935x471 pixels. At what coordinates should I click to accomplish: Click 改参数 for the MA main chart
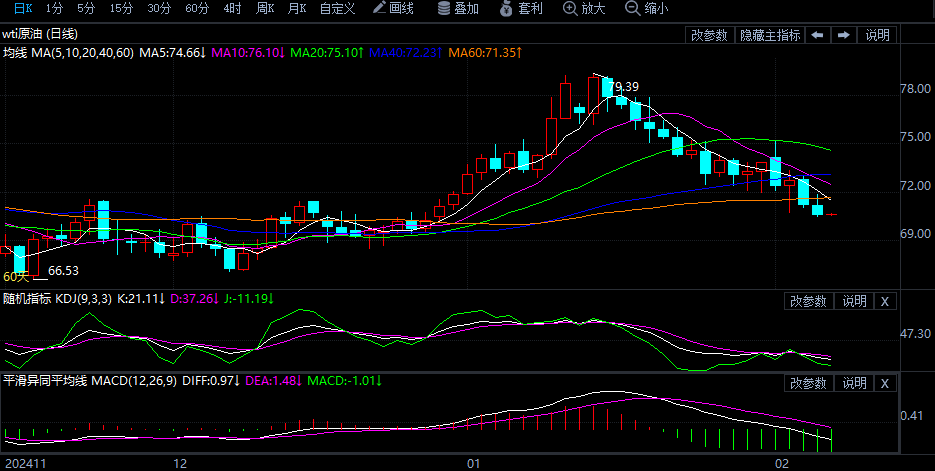[709, 35]
